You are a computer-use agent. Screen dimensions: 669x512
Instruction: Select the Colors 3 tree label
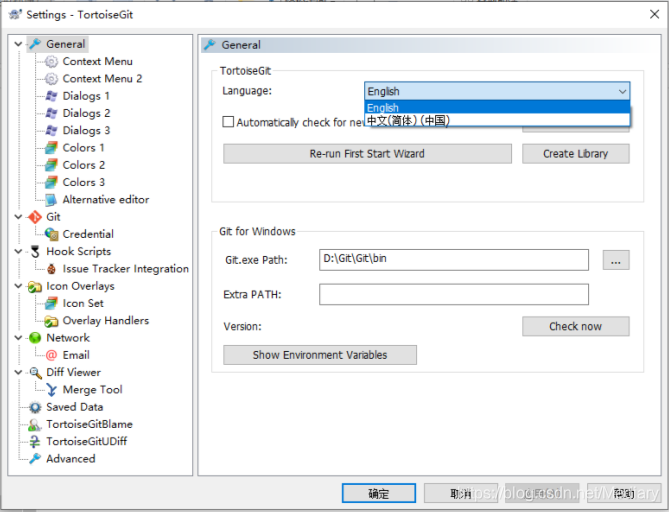[x=84, y=182]
